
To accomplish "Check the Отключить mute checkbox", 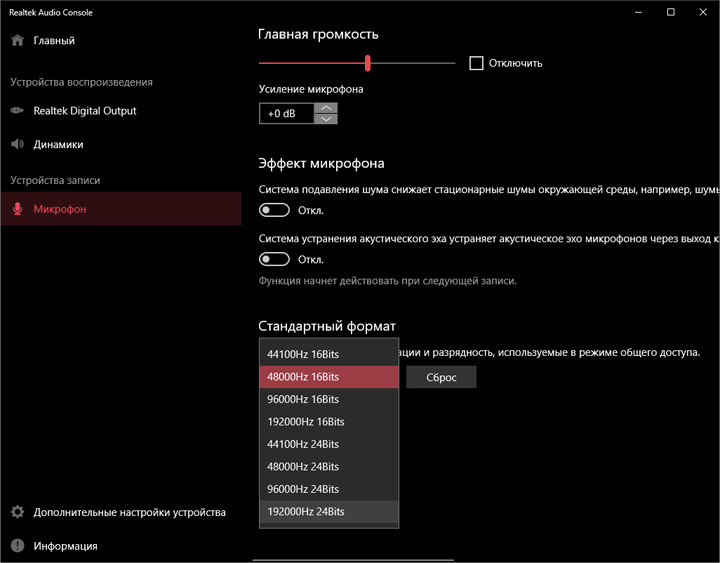I will point(476,63).
